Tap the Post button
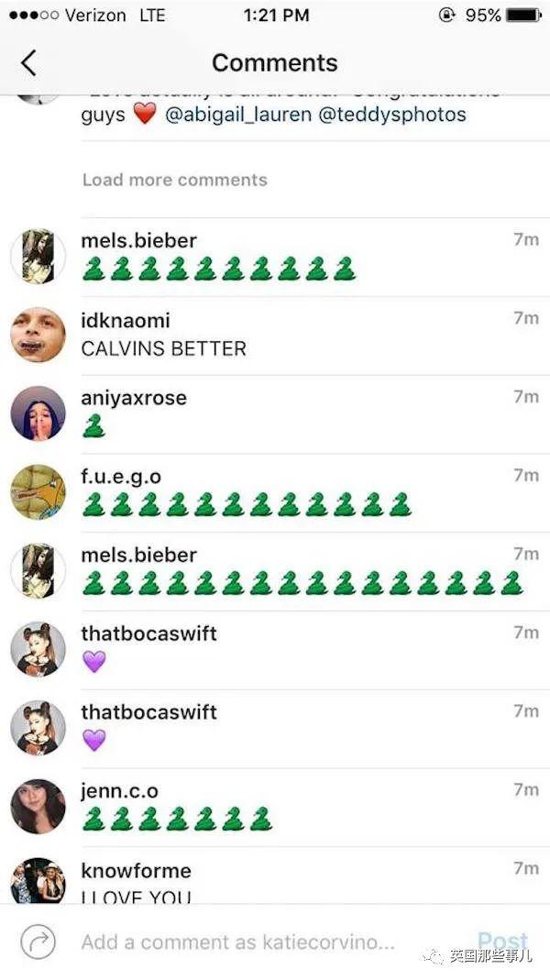 click(502, 941)
